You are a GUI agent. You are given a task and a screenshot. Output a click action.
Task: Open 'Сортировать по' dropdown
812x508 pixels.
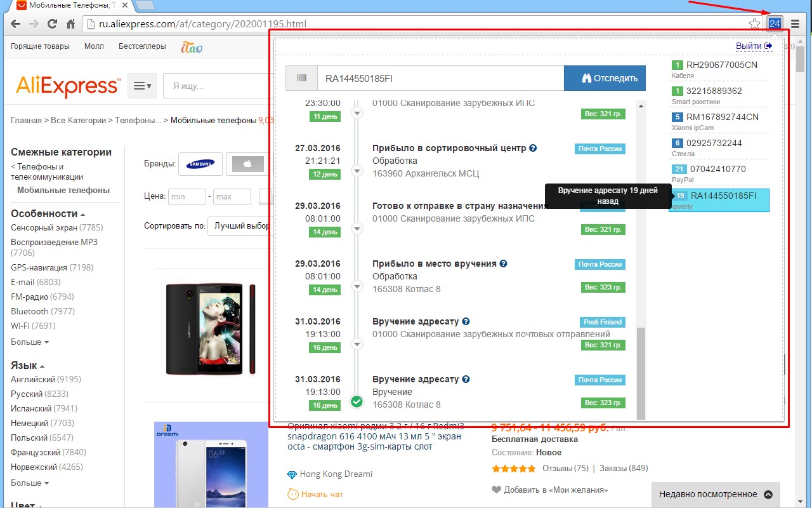click(241, 225)
